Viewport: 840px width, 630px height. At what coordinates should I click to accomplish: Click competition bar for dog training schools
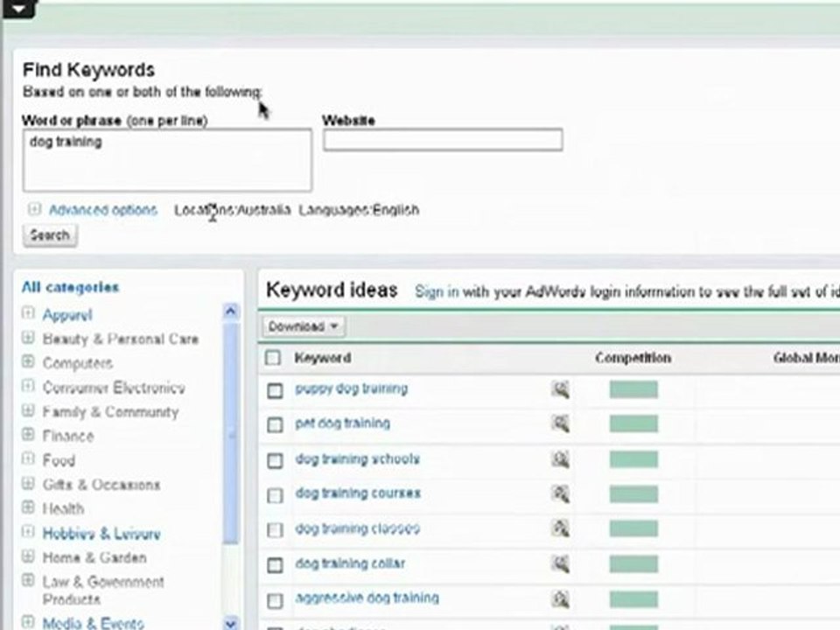point(633,459)
